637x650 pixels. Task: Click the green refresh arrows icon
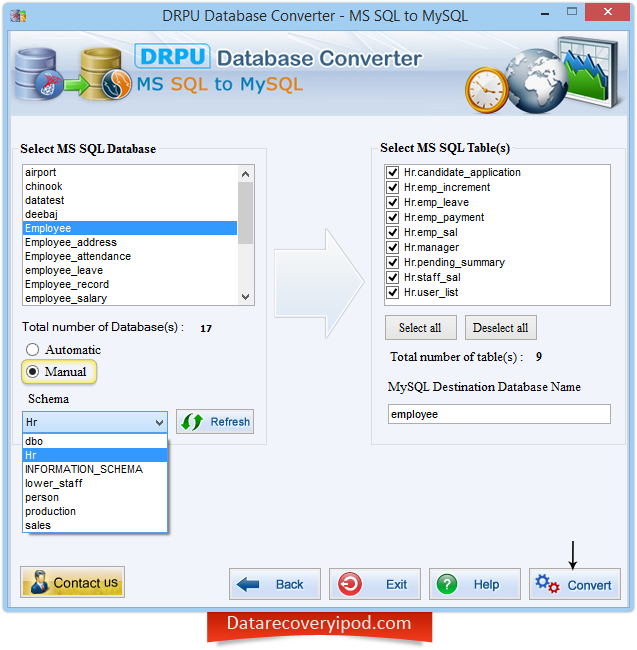click(x=192, y=422)
